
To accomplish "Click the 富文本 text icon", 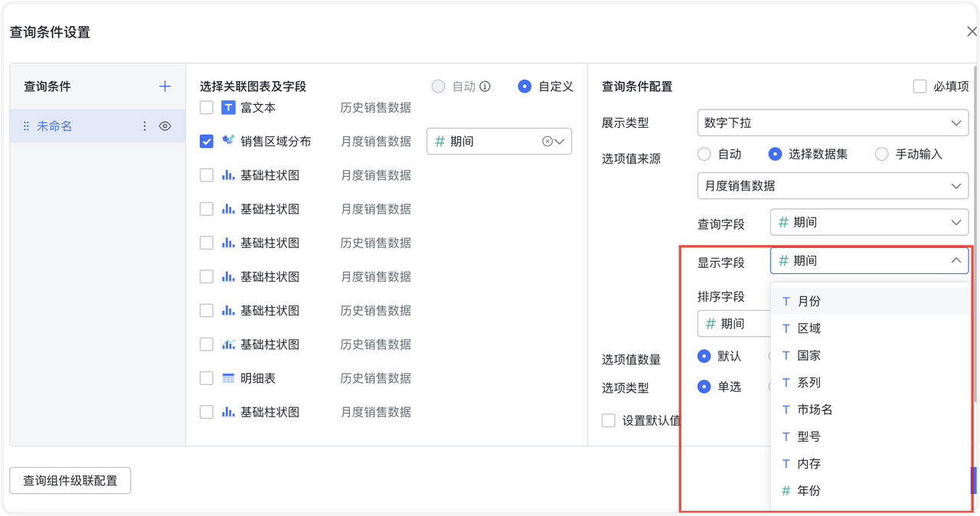I will pyautogui.click(x=228, y=108).
